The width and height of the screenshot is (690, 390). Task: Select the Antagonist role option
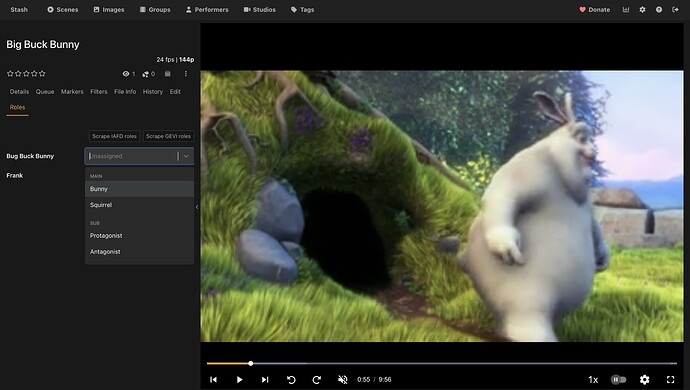pyautogui.click(x=139, y=251)
